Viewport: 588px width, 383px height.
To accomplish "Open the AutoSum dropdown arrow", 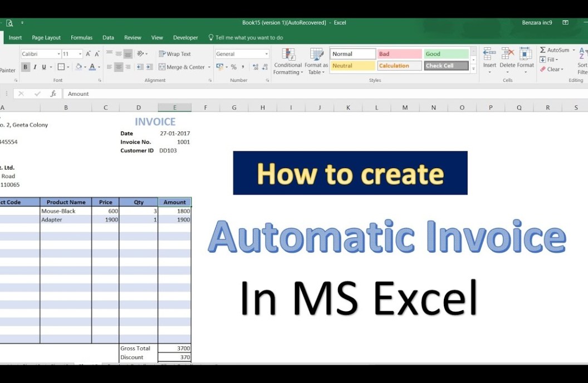I will click(x=574, y=50).
